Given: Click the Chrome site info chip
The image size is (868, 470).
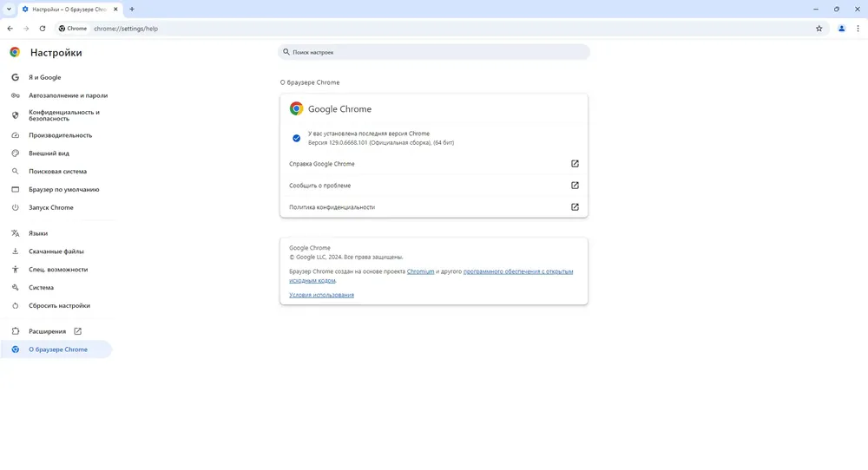Looking at the screenshot, I should tap(73, 29).
